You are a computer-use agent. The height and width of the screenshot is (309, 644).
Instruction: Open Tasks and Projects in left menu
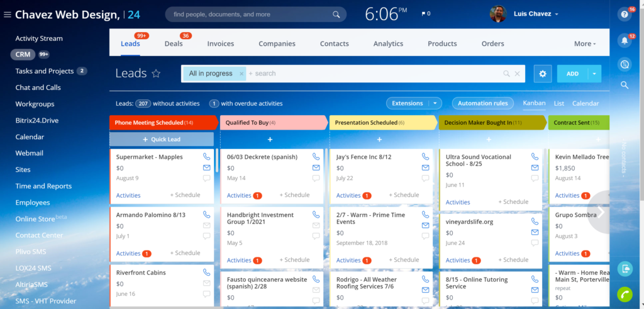[45, 71]
